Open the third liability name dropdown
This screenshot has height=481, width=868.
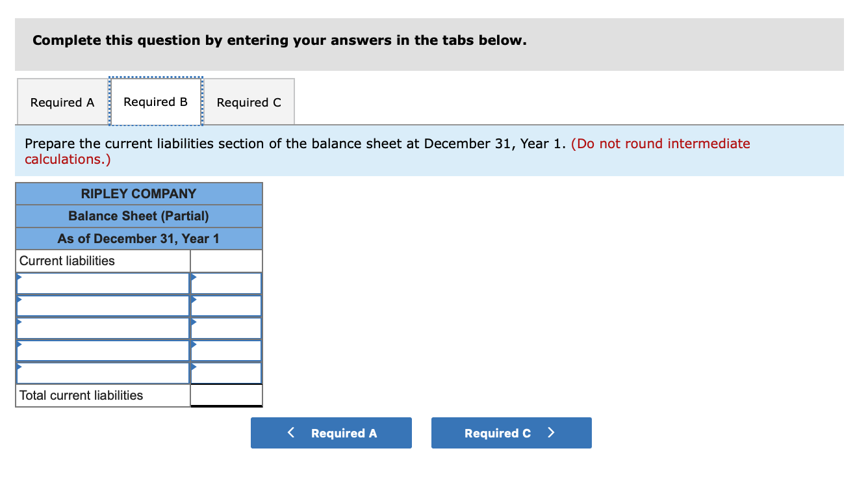click(103, 328)
